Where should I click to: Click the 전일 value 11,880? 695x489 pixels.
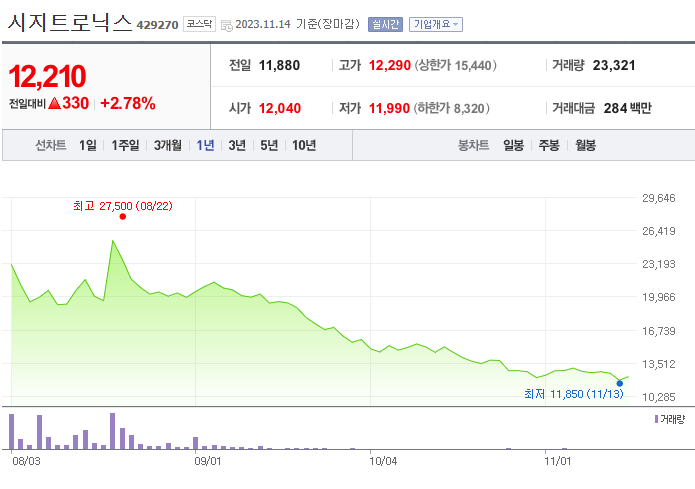click(279, 66)
